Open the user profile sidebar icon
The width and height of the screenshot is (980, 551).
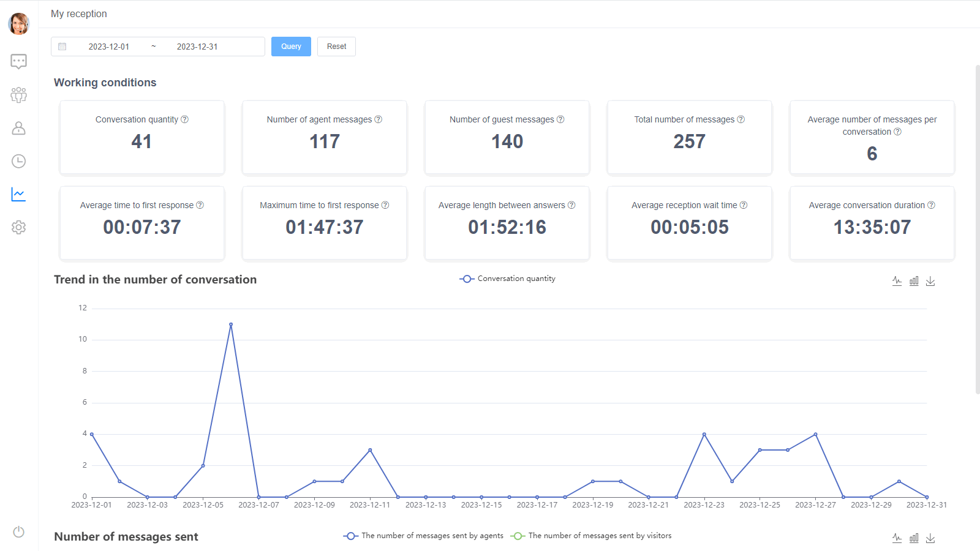tap(18, 128)
